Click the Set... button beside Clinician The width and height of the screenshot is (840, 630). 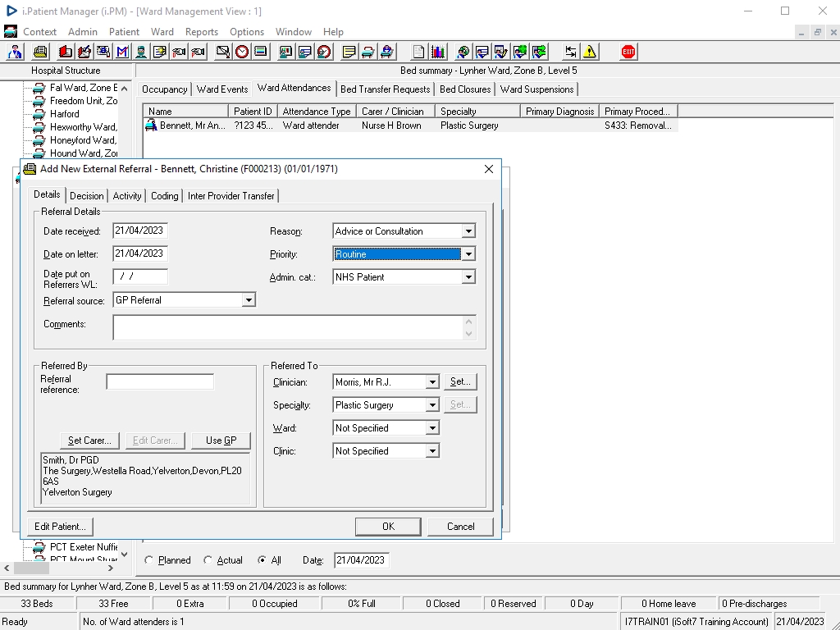click(x=460, y=382)
